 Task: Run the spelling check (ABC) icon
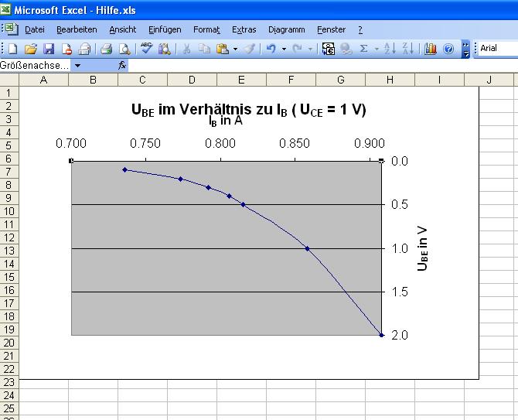pos(146,49)
